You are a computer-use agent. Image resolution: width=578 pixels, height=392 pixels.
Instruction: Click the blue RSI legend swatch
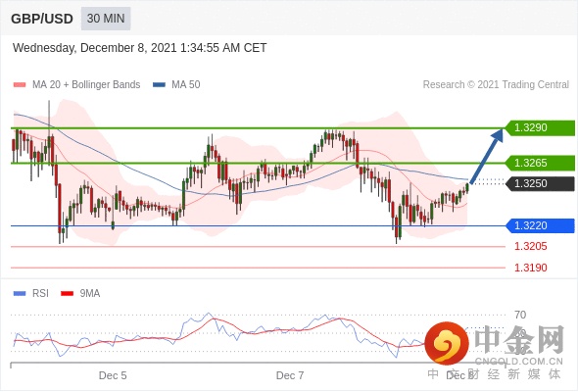pyautogui.click(x=20, y=294)
